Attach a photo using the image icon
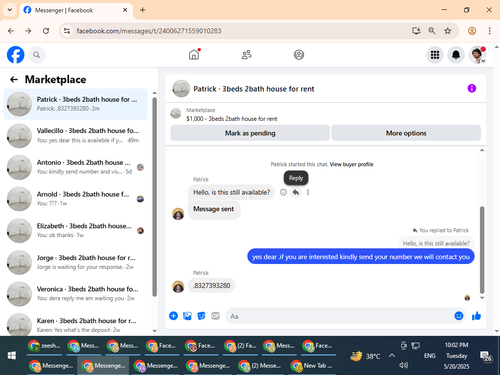The image size is (500, 375). tap(187, 316)
